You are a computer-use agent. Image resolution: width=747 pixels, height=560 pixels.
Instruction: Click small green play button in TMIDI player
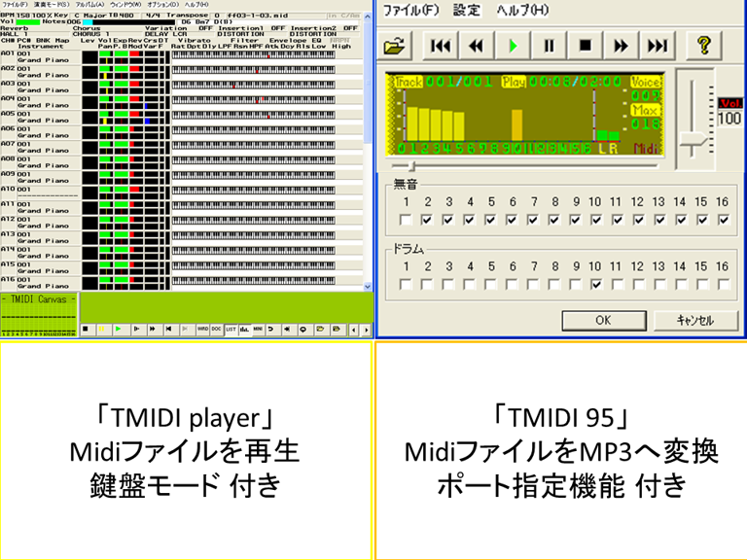click(118, 329)
